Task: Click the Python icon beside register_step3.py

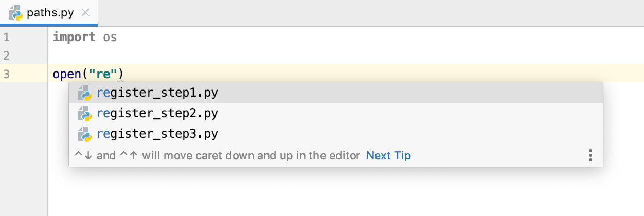Action: click(x=84, y=134)
